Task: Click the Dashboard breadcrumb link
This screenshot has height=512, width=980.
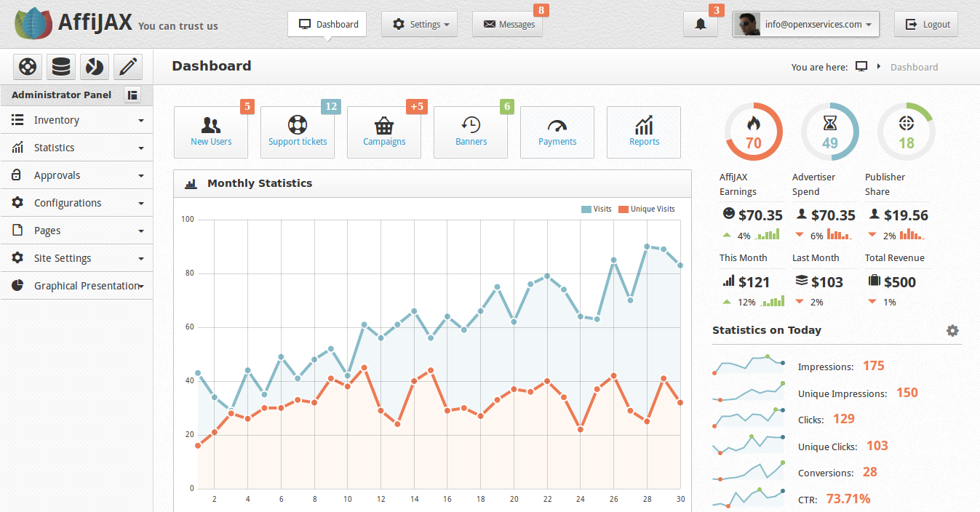Action: coord(914,67)
